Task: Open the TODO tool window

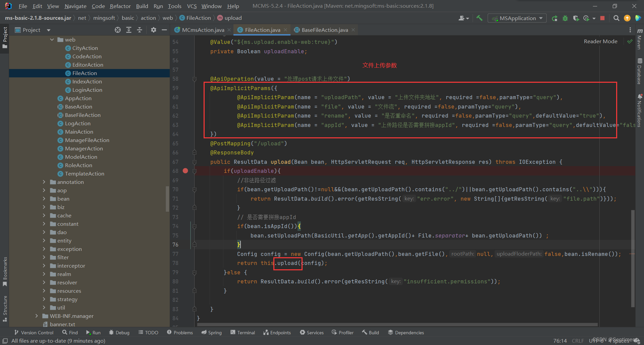Action: (148, 332)
